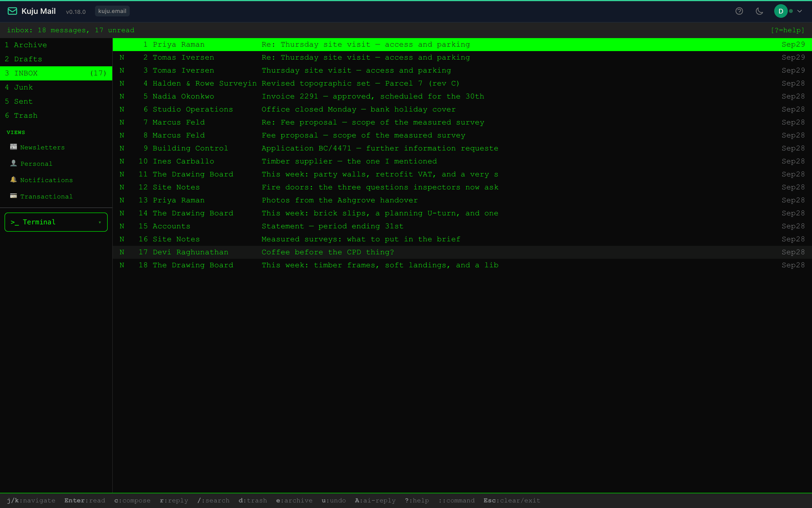Expand the account menu chevron
Image resolution: width=812 pixels, height=508 pixels.
click(800, 11)
